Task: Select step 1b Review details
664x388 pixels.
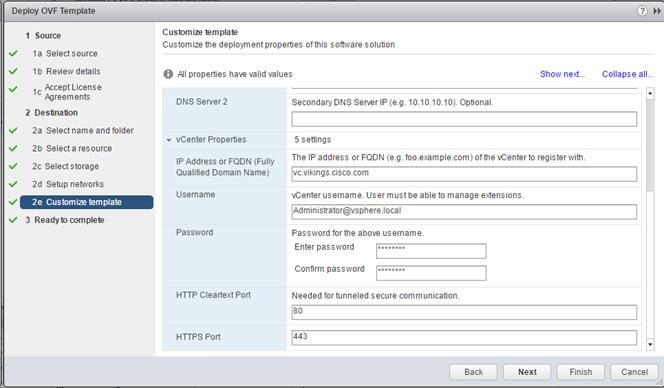Action: click(66, 71)
